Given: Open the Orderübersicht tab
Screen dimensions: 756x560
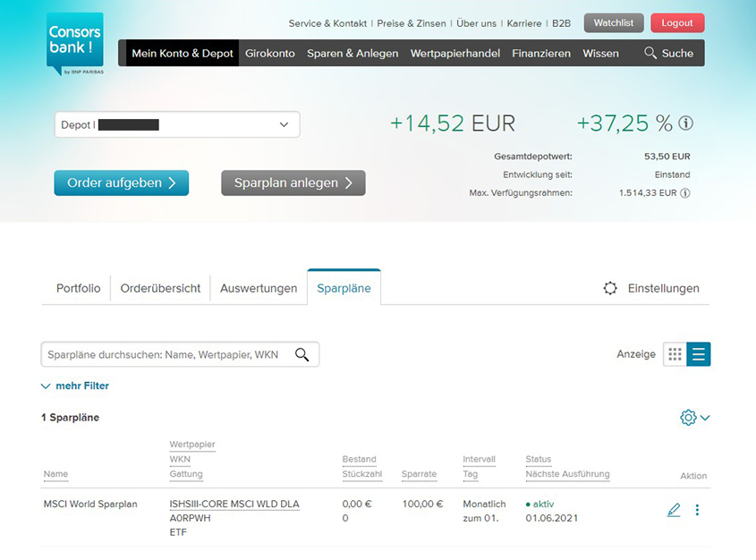Looking at the screenshot, I should [x=160, y=288].
